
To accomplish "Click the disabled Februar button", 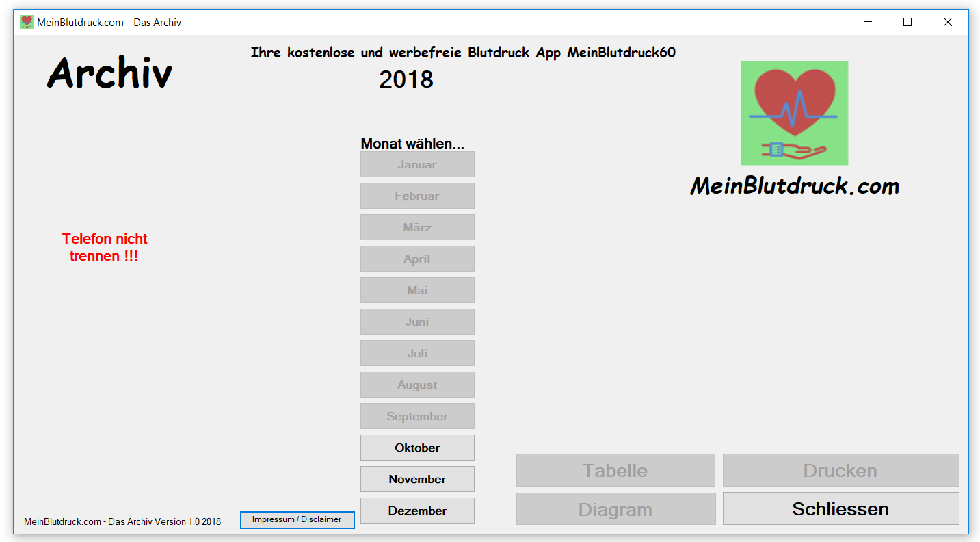I will [x=417, y=196].
